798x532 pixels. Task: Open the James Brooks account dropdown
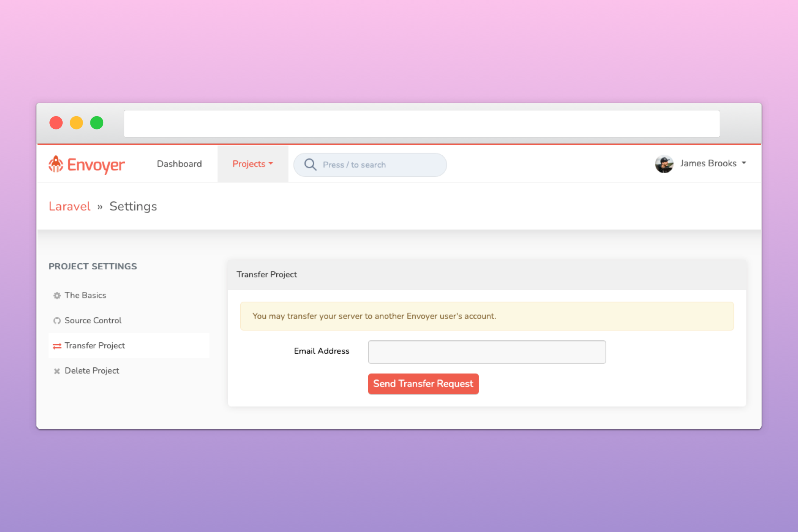tap(709, 164)
